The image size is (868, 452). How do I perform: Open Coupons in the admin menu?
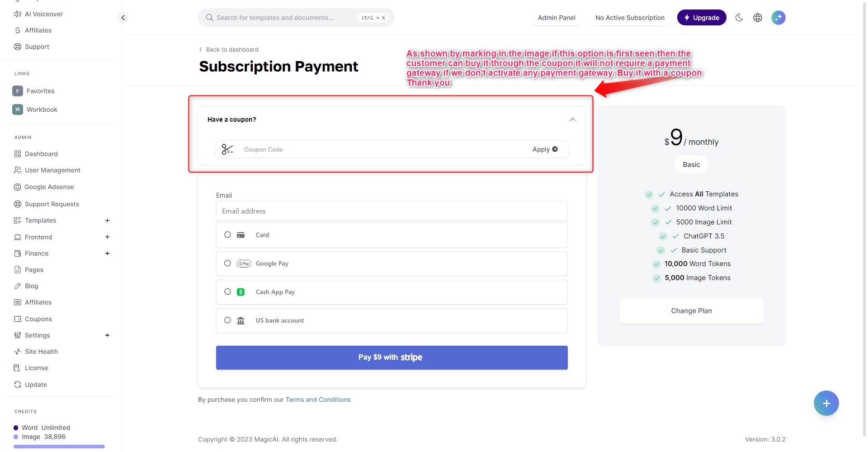pyautogui.click(x=38, y=319)
